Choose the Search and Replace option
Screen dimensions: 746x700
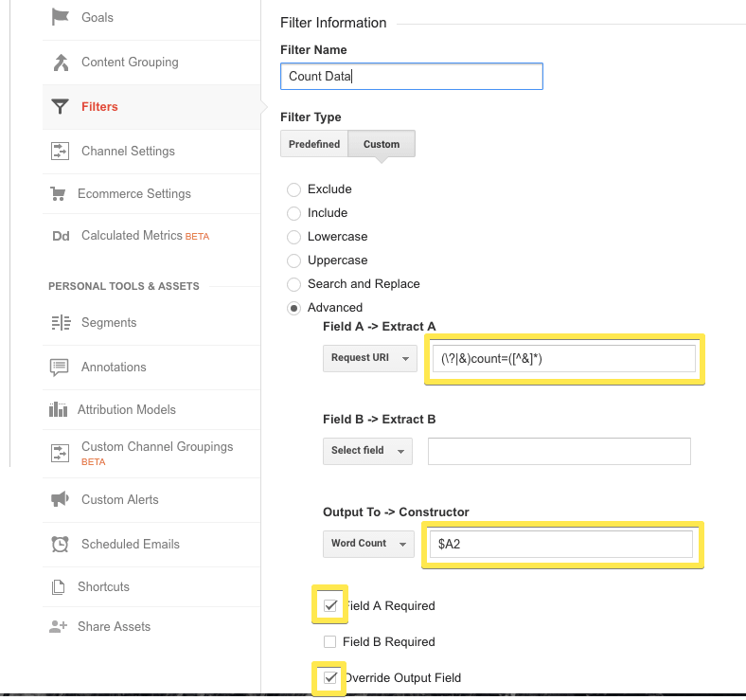[293, 284]
